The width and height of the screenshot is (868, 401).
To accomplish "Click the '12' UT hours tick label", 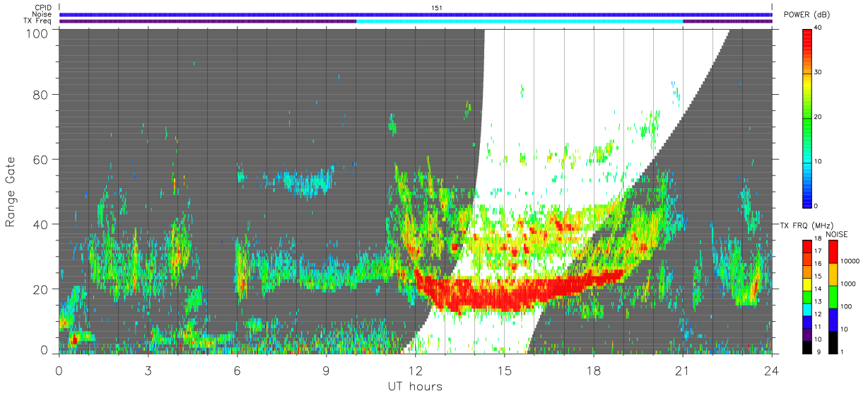I will pyautogui.click(x=416, y=371).
